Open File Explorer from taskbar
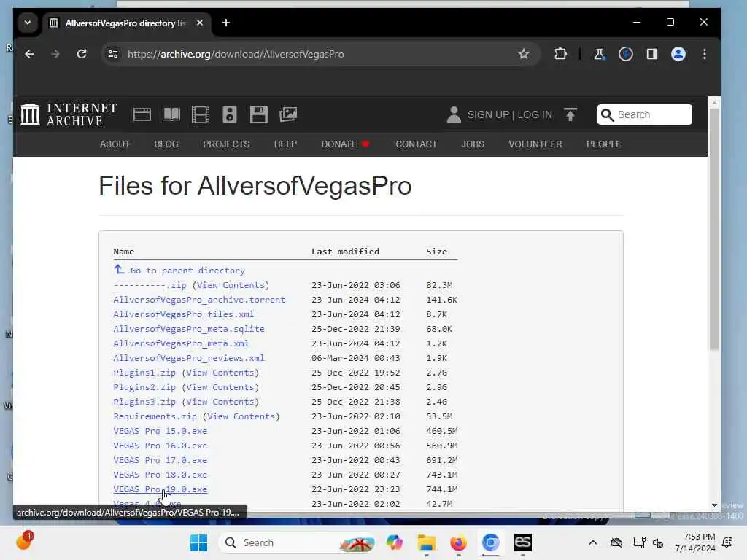This screenshot has width=747, height=560. tap(426, 542)
